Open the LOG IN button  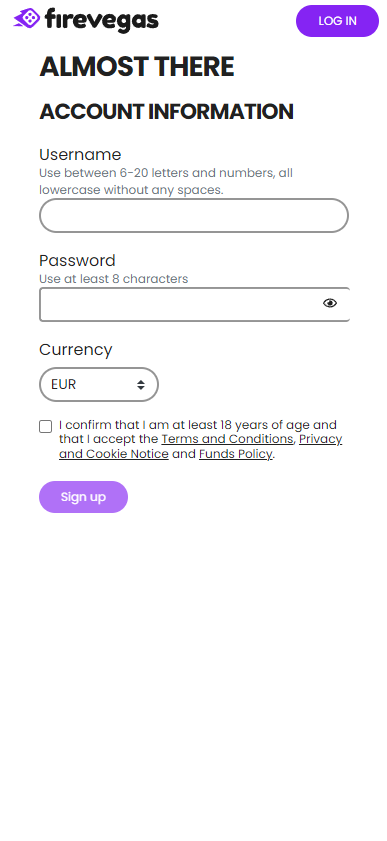[337, 21]
